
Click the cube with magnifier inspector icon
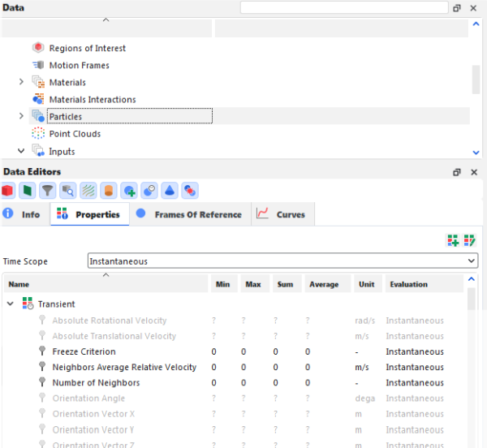click(67, 190)
